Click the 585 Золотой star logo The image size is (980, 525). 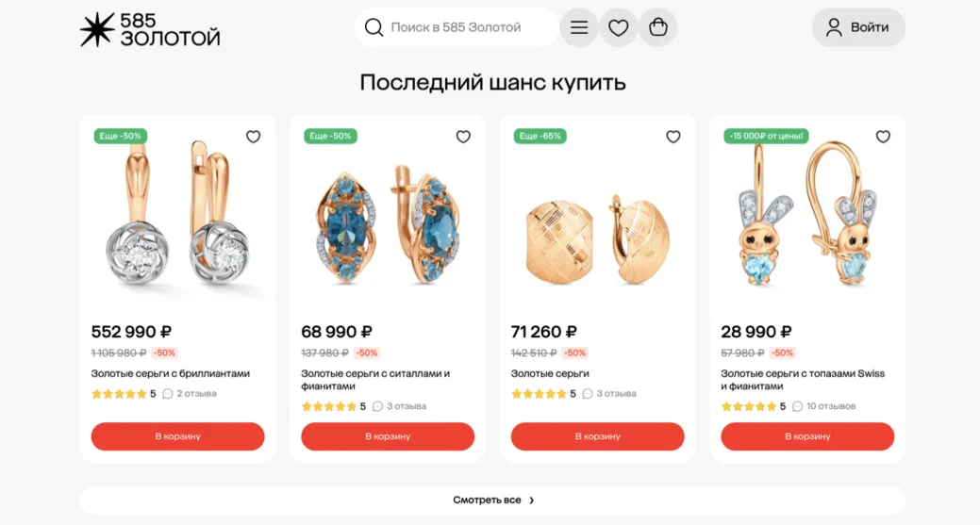point(97,29)
